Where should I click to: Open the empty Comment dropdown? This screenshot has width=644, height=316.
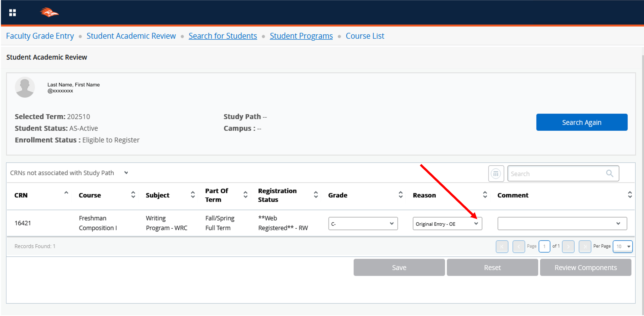click(x=562, y=224)
